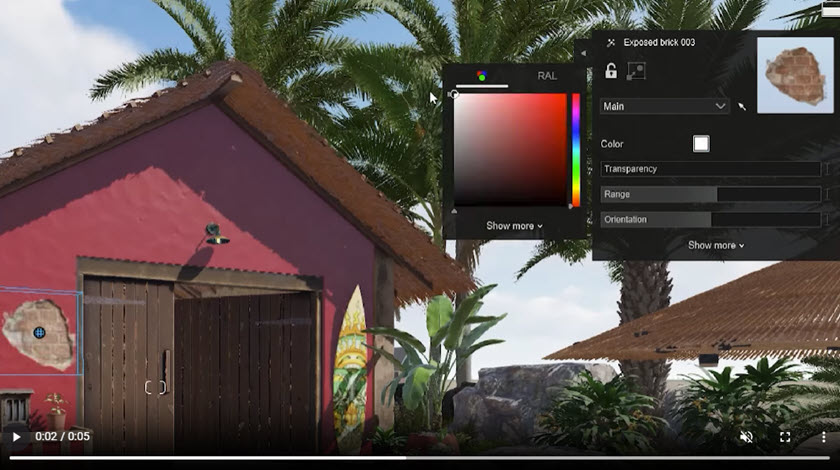Click the white Color swatch
Viewport: 840px width, 470px height.
(701, 144)
